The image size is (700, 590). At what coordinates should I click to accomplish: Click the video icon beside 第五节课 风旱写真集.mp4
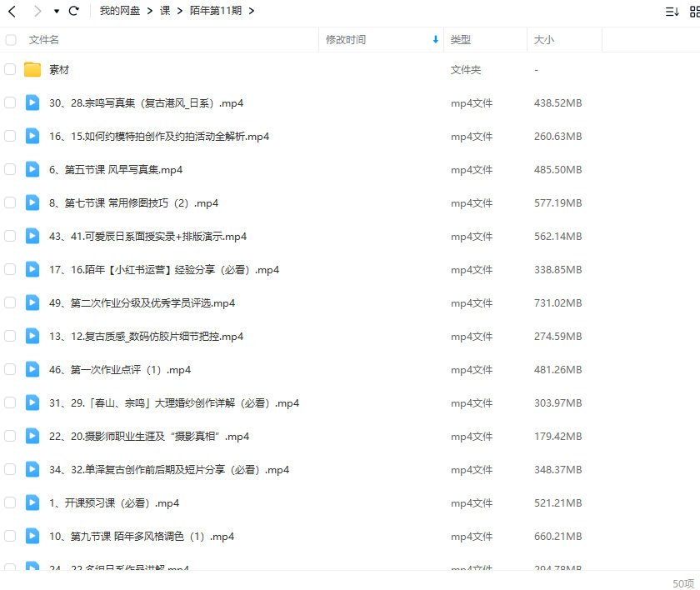coord(32,169)
